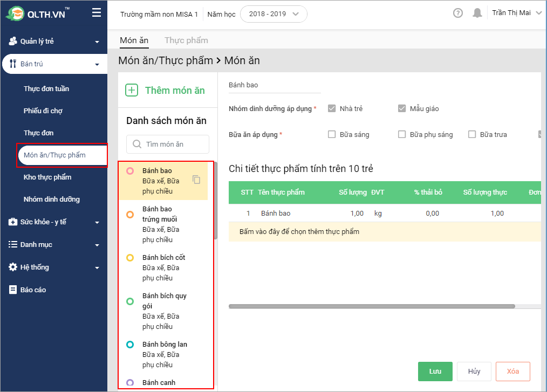The image size is (547, 392).
Task: Click Trường mầm non MISA 1 school name
Action: (x=159, y=15)
